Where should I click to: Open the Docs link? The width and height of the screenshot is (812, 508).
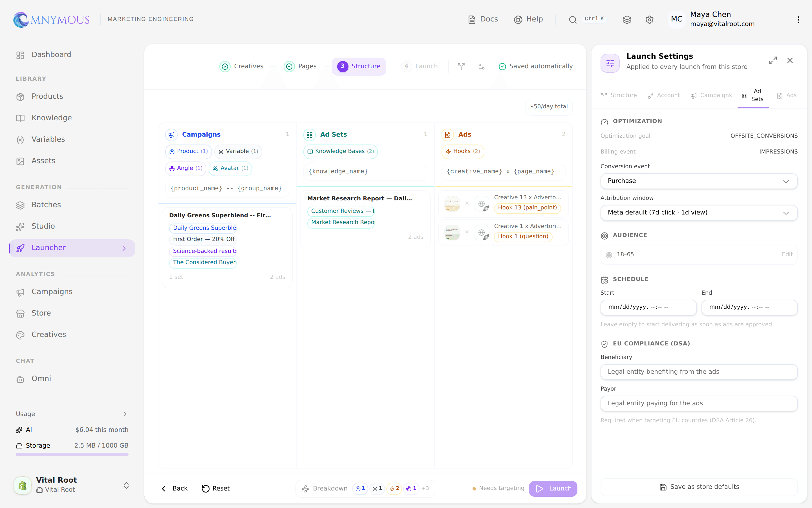click(483, 19)
